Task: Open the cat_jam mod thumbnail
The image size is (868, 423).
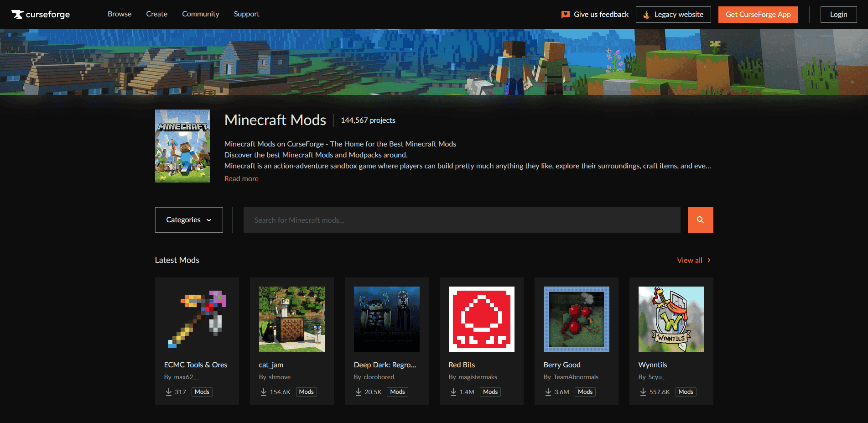Action: point(291,319)
